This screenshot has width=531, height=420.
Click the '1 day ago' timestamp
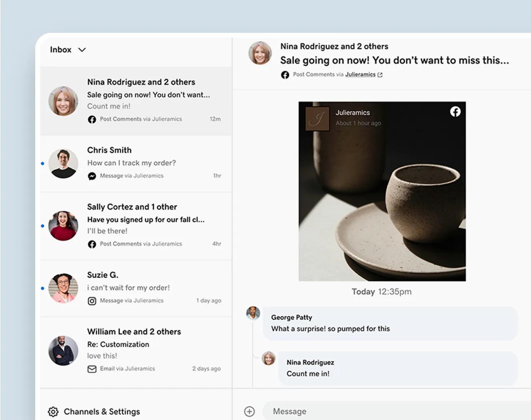point(209,300)
